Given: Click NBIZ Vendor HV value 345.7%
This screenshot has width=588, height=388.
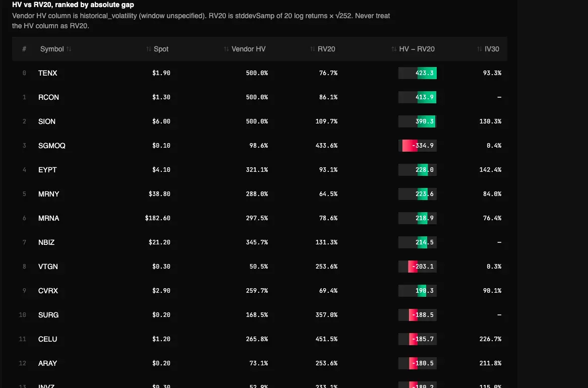Looking at the screenshot, I should 257,242.
